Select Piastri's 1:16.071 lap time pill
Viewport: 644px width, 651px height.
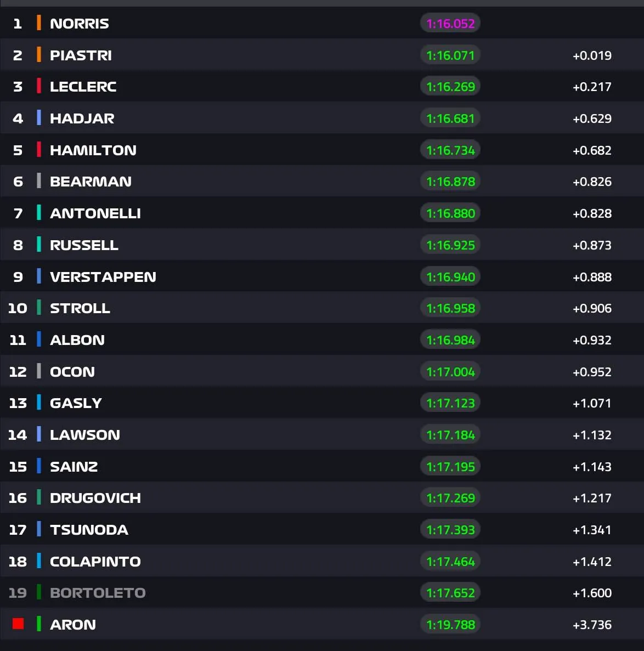450,55
